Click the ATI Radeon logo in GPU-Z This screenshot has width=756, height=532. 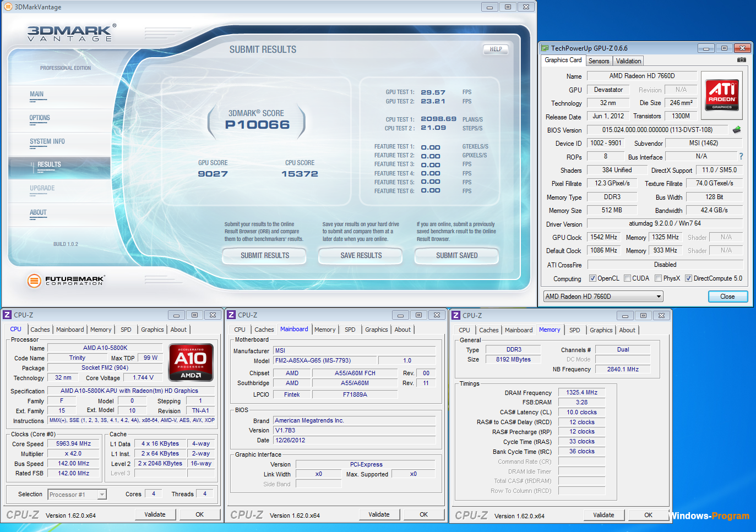(x=722, y=95)
